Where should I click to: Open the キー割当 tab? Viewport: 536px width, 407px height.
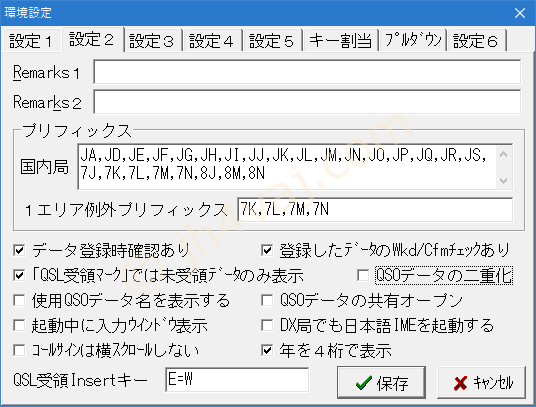coord(340,41)
